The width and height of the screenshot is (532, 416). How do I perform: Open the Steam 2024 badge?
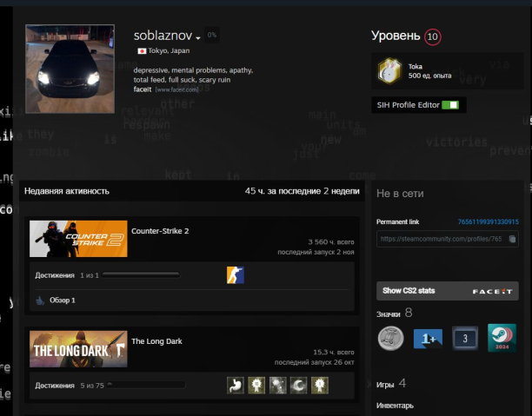coord(502,338)
